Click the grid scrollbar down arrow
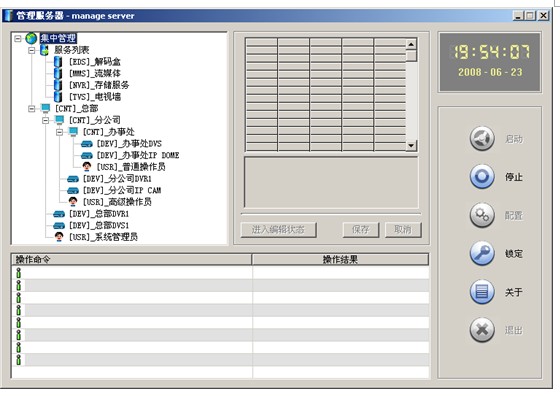Image resolution: width=560 pixels, height=398 pixels. pyautogui.click(x=411, y=145)
